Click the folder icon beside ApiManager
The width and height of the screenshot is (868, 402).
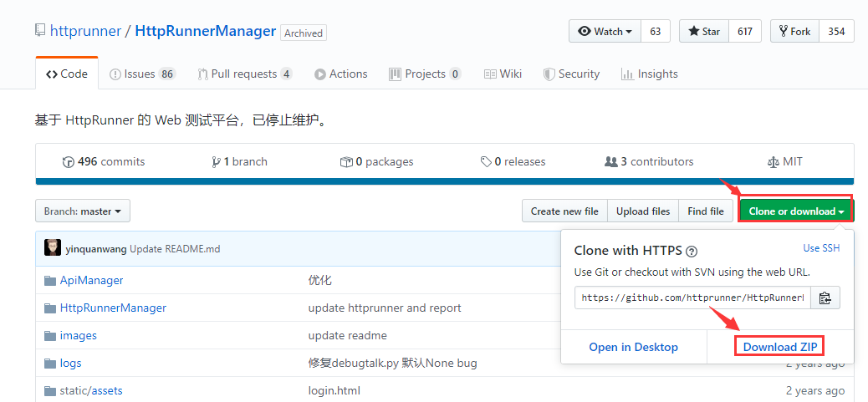point(50,280)
